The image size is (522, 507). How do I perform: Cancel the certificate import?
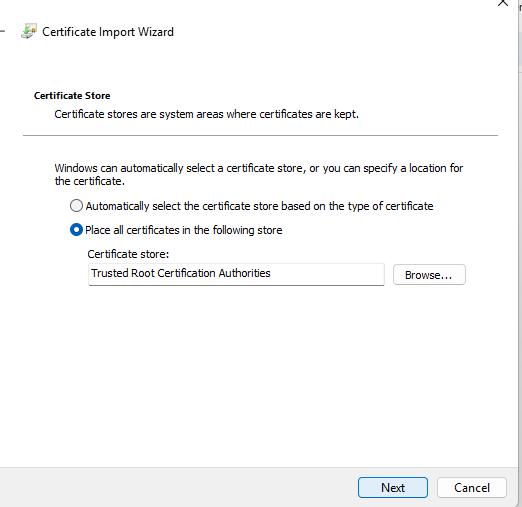tap(472, 488)
